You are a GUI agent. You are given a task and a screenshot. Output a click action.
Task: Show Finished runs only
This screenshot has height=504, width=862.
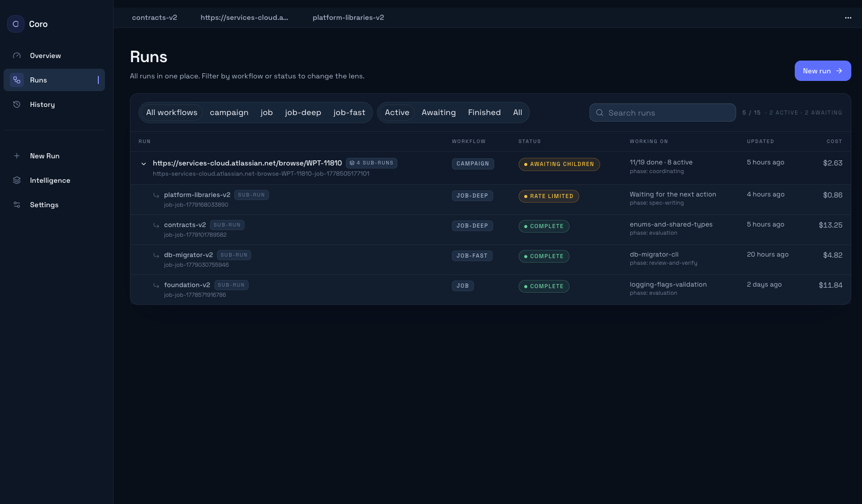point(484,113)
